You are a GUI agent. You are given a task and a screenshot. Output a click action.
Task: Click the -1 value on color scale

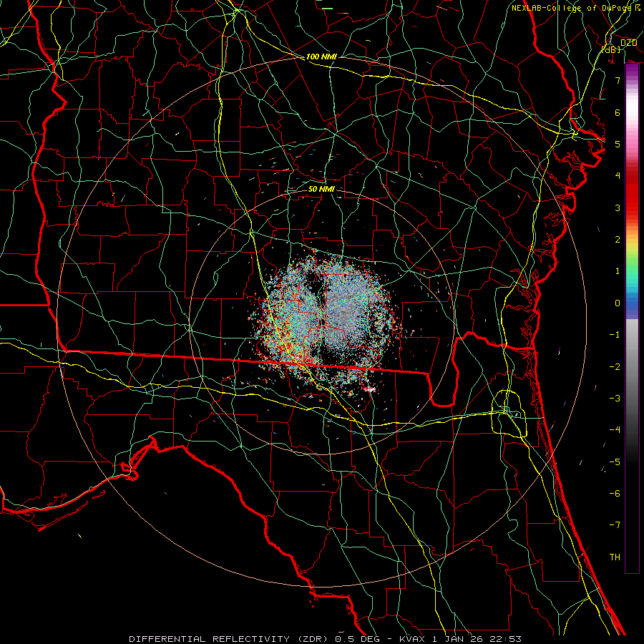tap(615, 335)
